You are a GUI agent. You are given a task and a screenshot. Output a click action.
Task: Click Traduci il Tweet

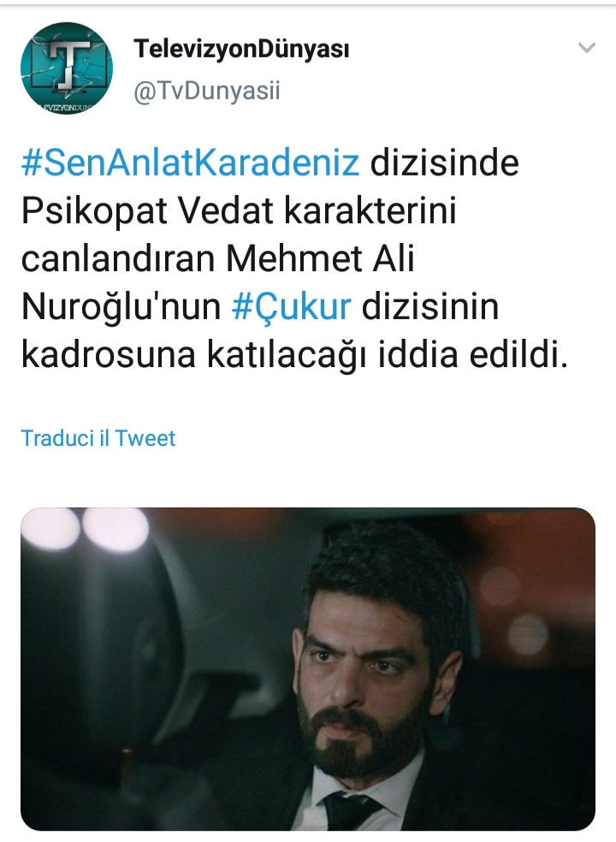coord(98,438)
